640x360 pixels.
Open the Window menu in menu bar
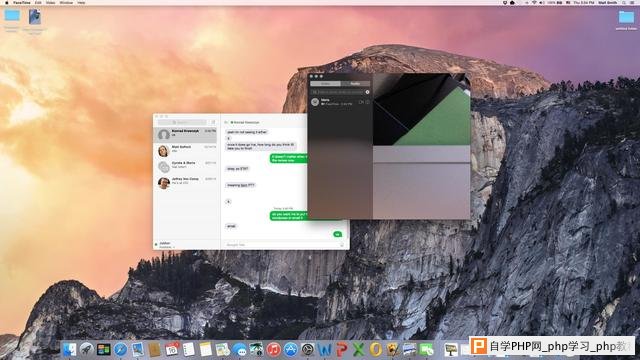(66, 2)
